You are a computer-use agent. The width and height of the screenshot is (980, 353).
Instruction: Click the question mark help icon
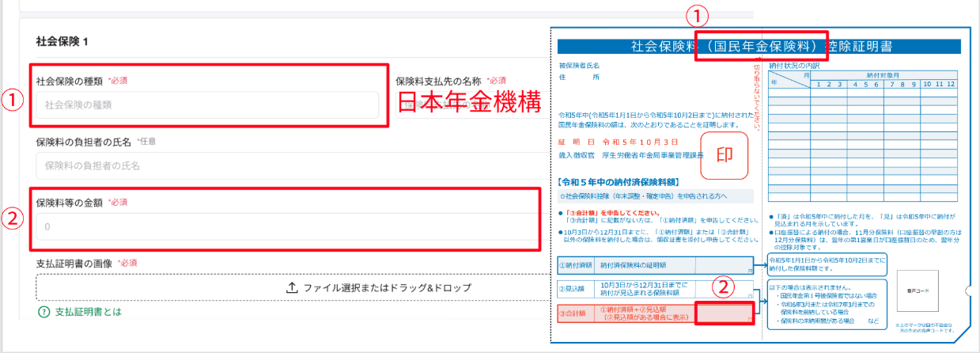(x=44, y=312)
